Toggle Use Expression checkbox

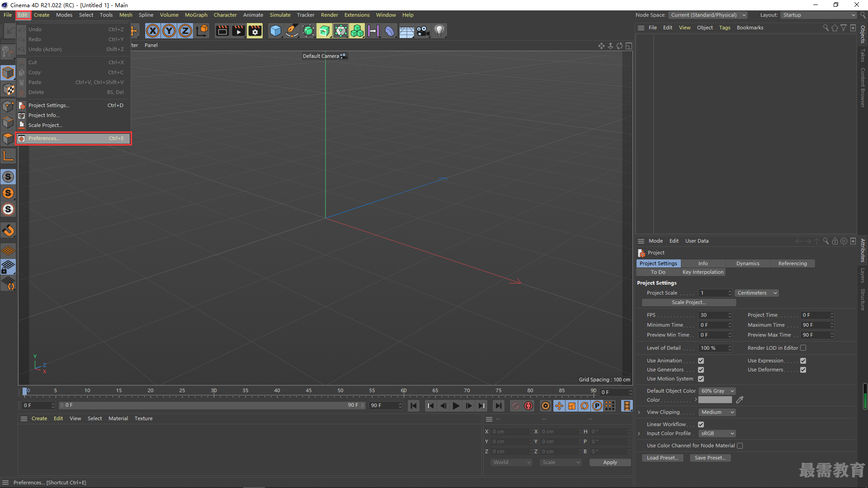pos(803,361)
